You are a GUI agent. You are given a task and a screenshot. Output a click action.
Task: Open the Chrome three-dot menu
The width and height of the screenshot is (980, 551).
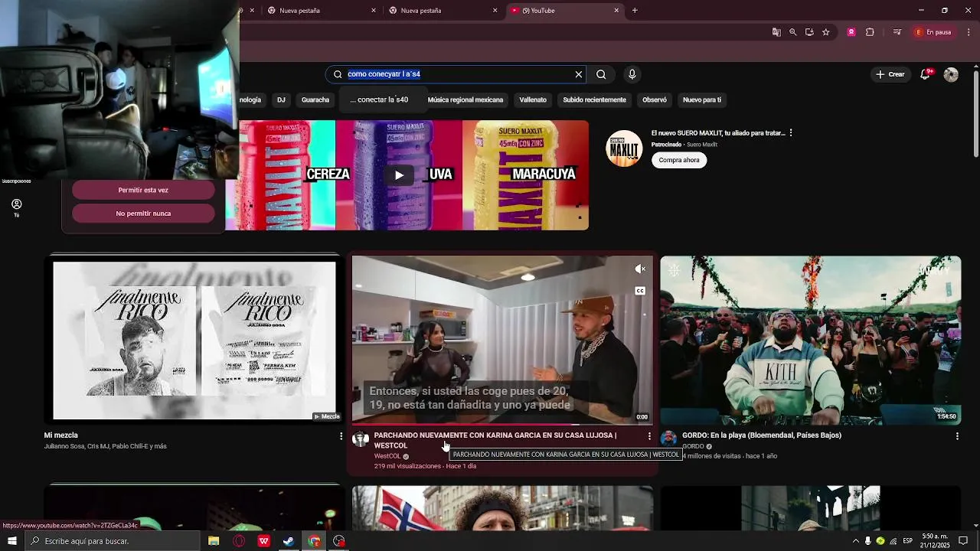[x=969, y=32]
